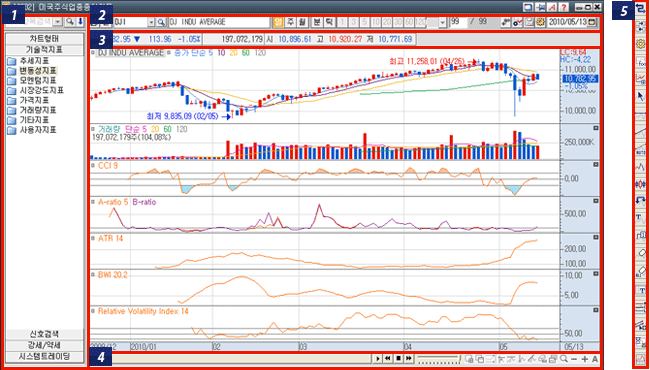Viewport: 650px width, 370px height.
Task: Select the arrow pointer tool in right toolbar
Action: coord(640,97)
